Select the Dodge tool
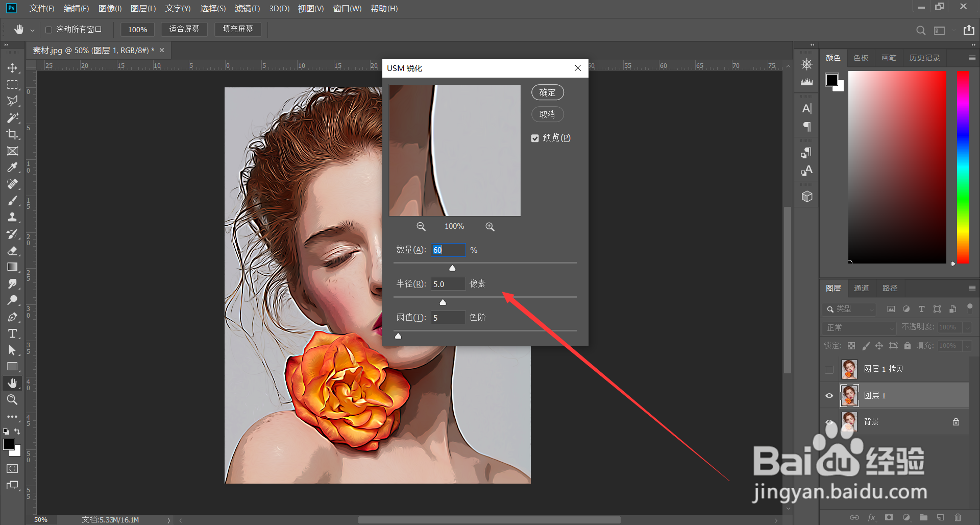Screen dimensions: 980x525 point(12,300)
